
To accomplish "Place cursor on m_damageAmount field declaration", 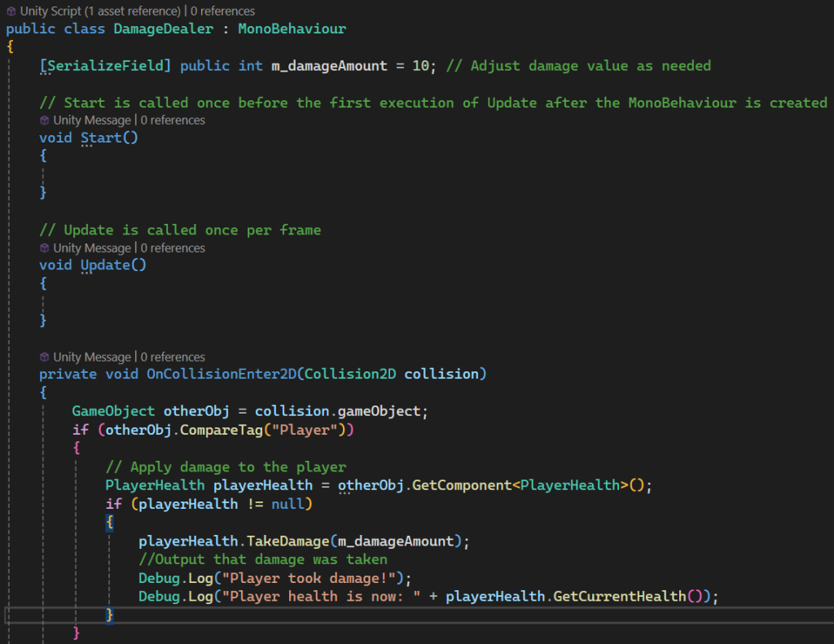I will [x=329, y=66].
